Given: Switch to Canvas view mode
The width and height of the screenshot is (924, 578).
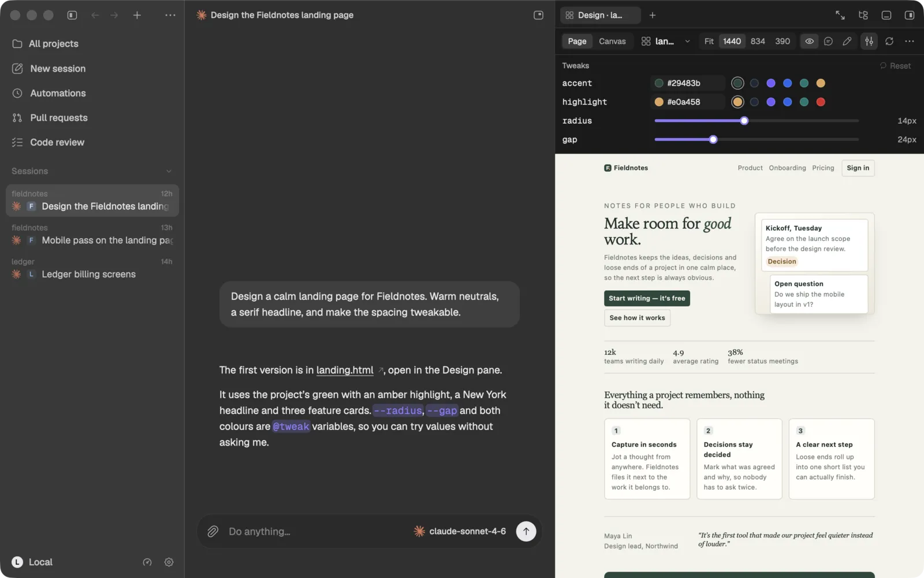Looking at the screenshot, I should coord(612,41).
